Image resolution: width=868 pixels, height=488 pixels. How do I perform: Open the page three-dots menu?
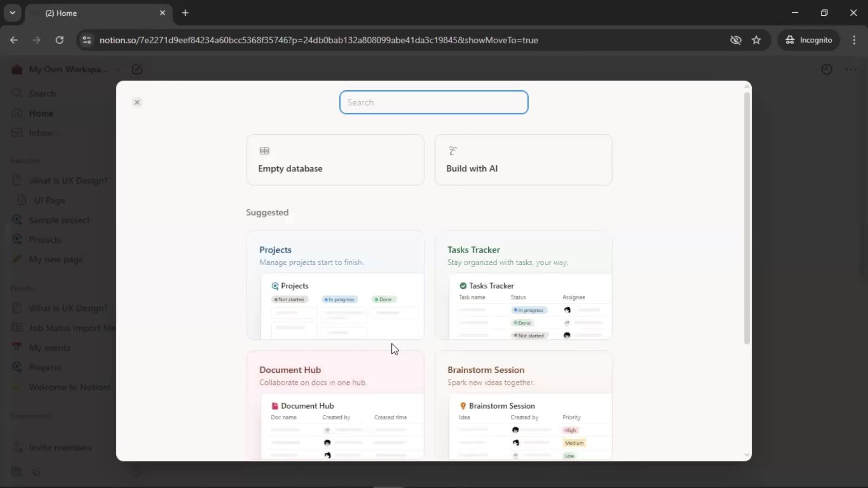pyautogui.click(x=851, y=70)
